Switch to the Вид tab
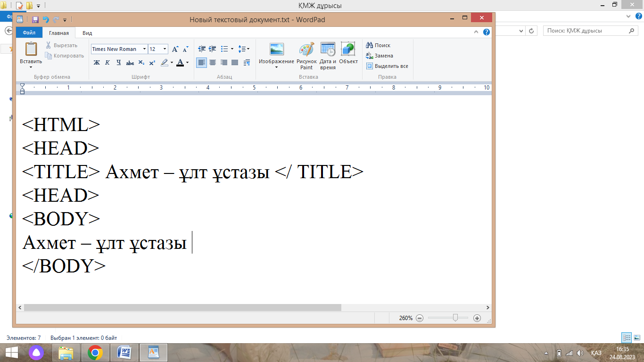The width and height of the screenshot is (644, 362). (x=87, y=33)
